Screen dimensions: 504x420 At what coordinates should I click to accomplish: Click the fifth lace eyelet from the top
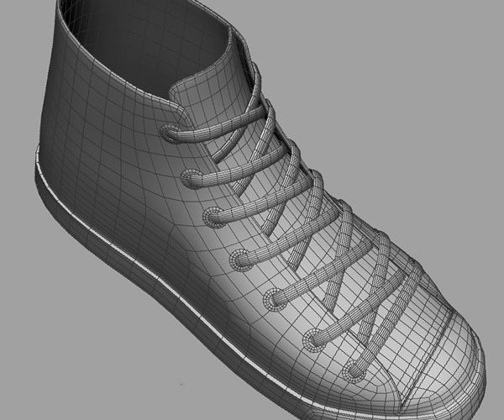tap(275, 297)
